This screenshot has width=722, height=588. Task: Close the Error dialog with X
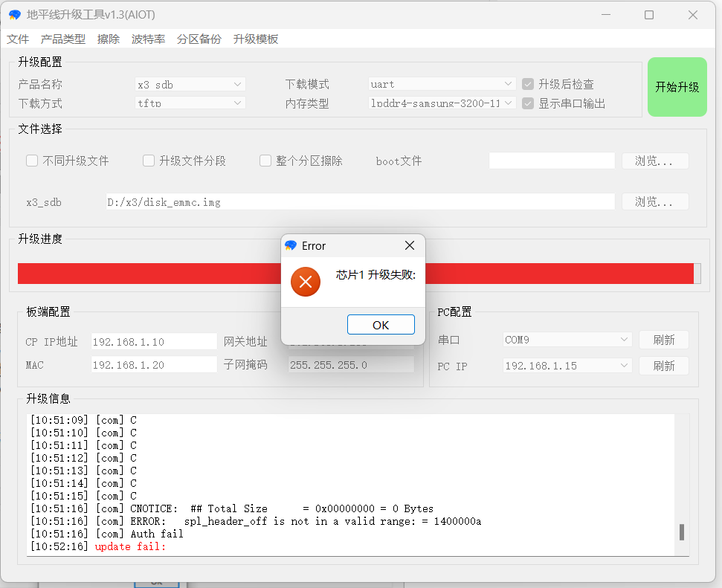point(409,245)
